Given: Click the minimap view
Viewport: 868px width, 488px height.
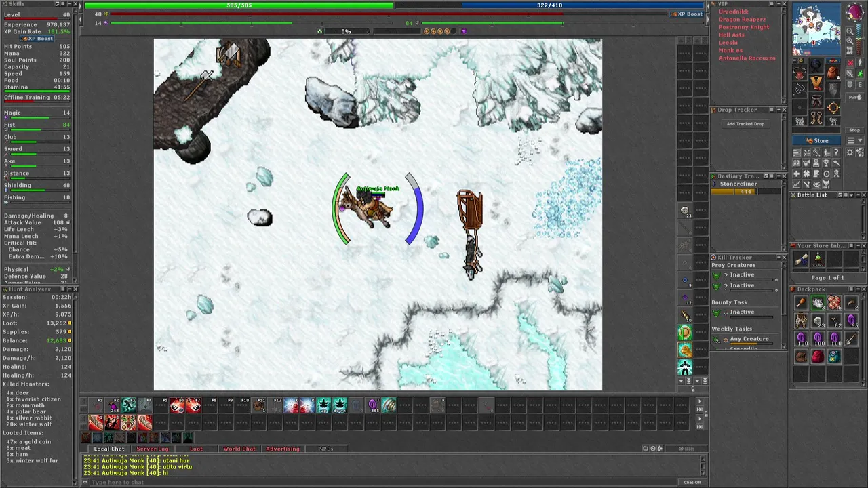Looking at the screenshot, I should point(816,29).
